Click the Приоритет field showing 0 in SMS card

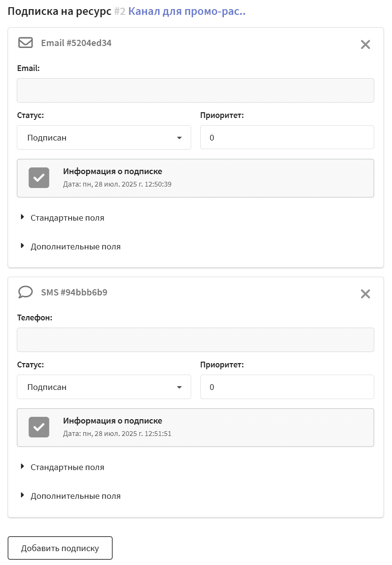(287, 387)
